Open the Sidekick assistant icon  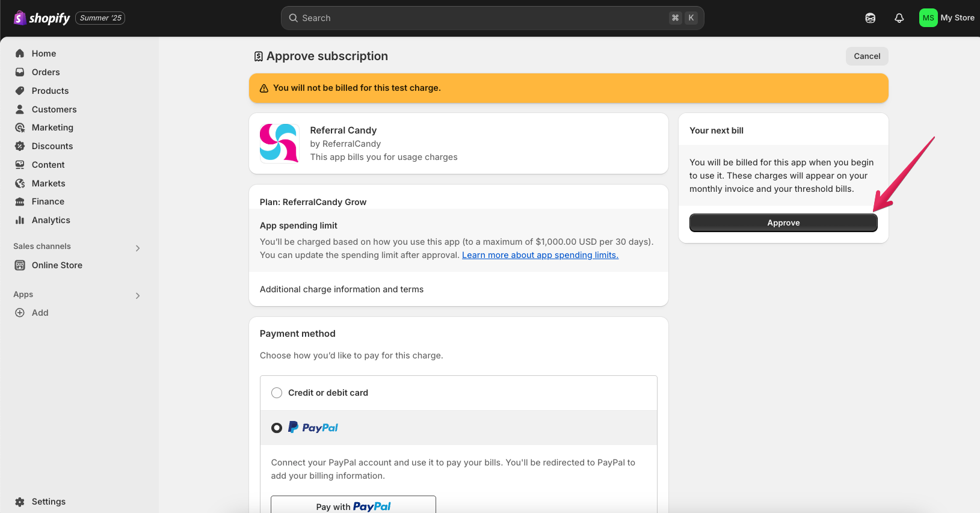pyautogui.click(x=870, y=18)
